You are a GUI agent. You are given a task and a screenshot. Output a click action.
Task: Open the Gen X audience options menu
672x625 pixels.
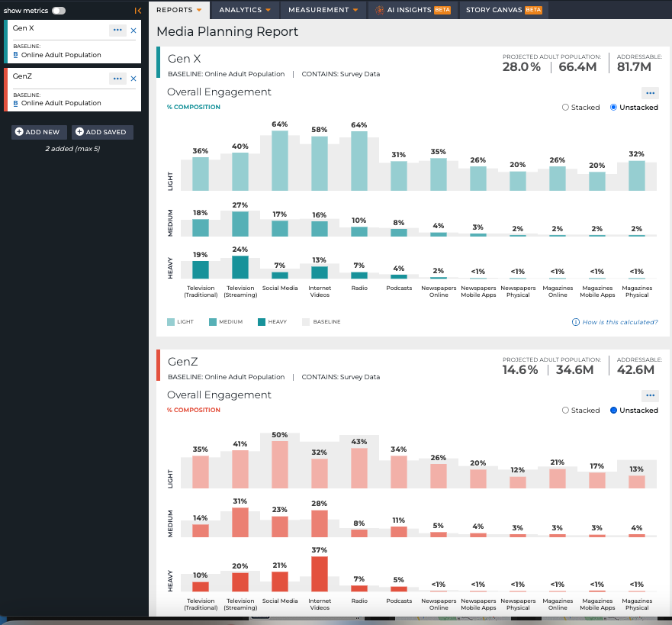coord(117,30)
